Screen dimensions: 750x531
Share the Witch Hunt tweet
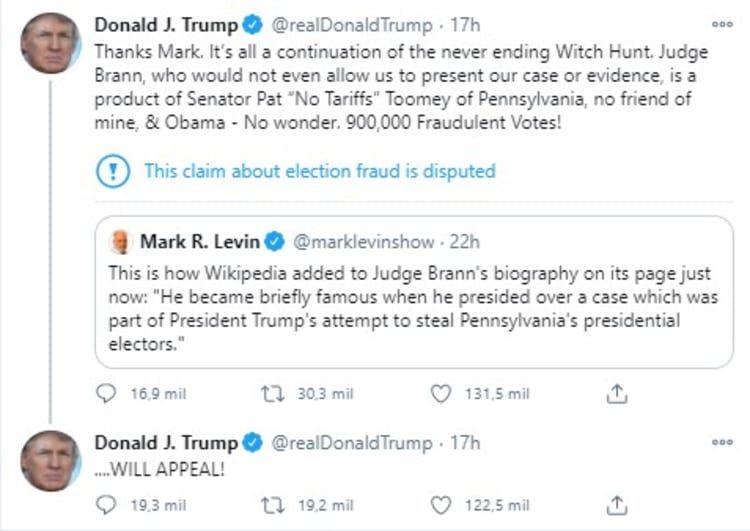pos(617,394)
